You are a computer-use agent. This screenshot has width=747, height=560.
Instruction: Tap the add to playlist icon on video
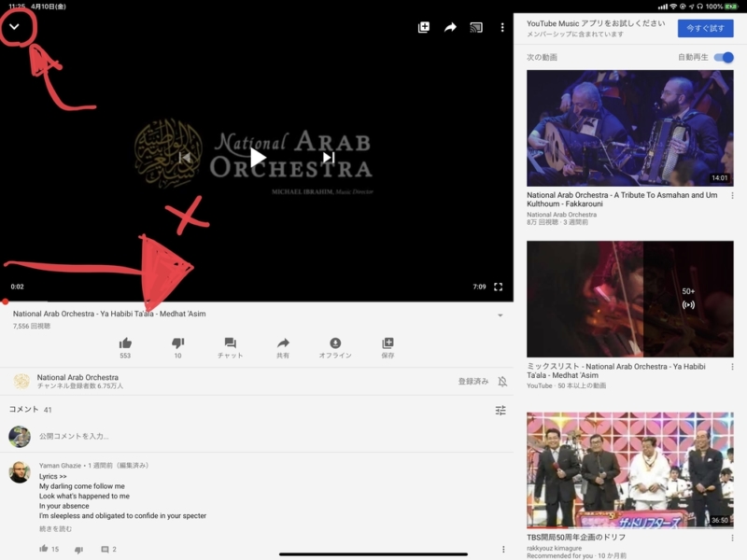coord(424,27)
